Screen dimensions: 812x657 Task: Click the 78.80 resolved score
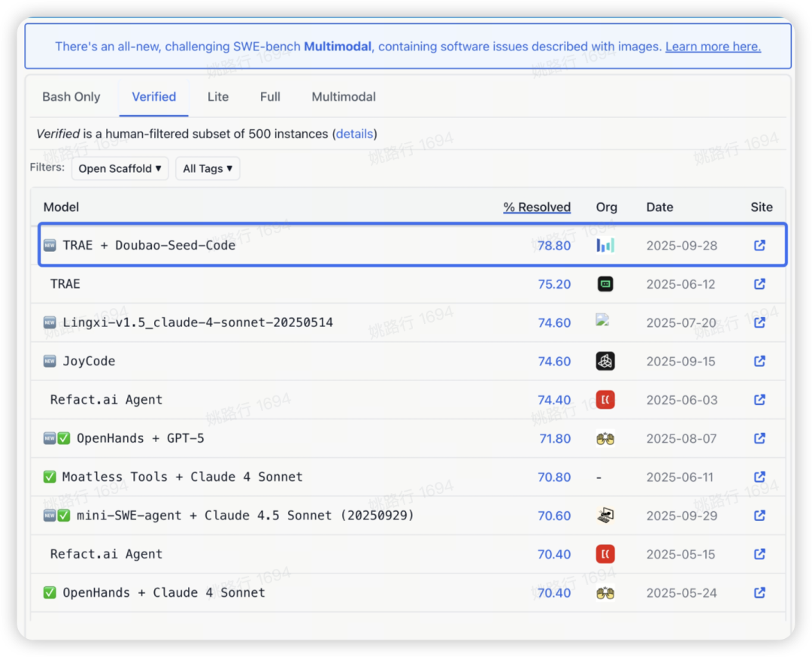[553, 245]
